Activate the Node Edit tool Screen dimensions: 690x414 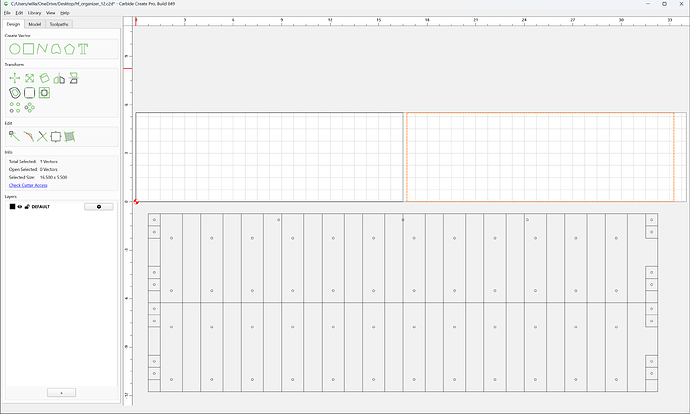(14, 136)
